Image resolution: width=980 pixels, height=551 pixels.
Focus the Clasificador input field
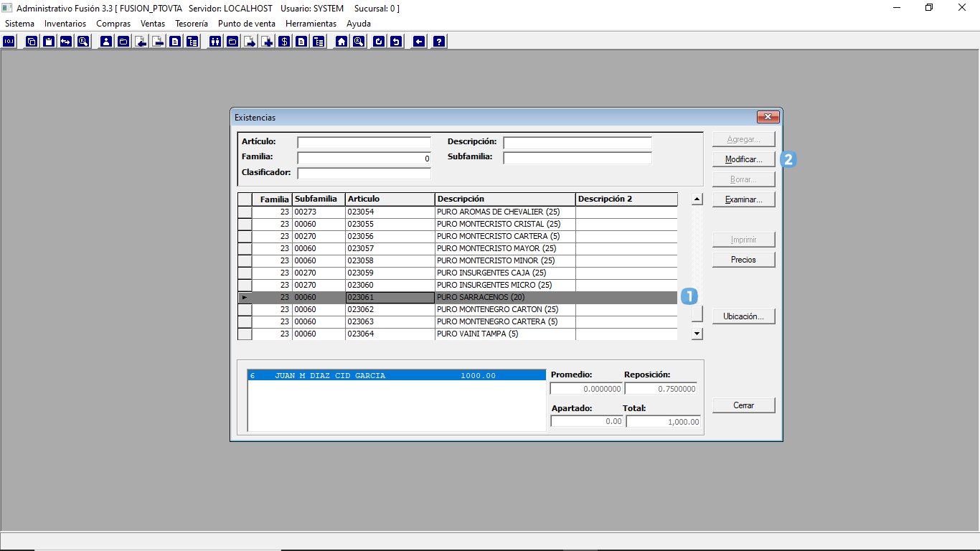coord(364,173)
